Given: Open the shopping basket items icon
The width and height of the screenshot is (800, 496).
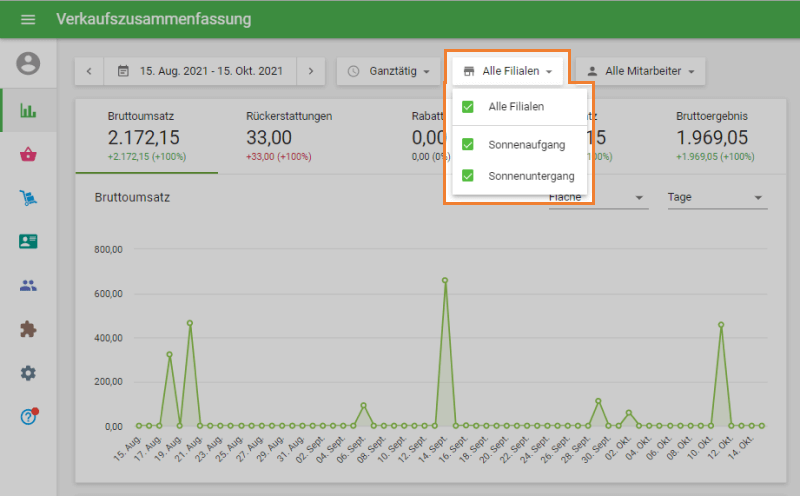Looking at the screenshot, I should 28,154.
